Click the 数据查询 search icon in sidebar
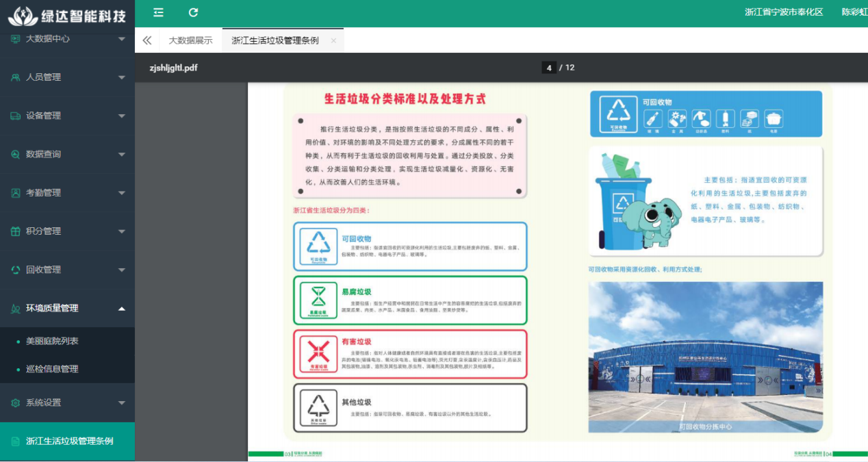 tap(15, 155)
